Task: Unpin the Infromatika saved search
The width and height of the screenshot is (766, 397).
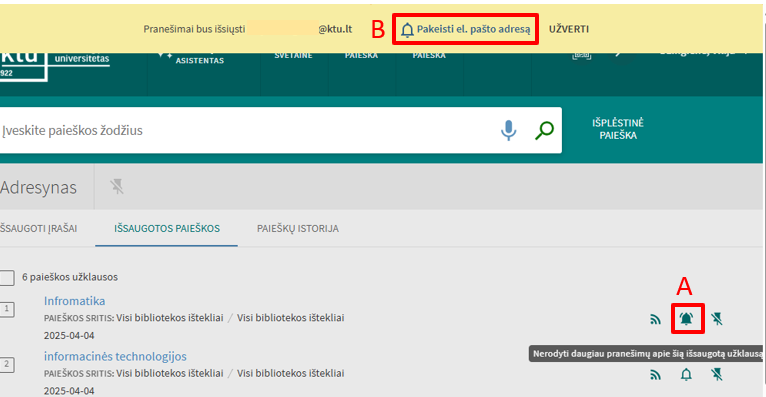Action: 717,319
